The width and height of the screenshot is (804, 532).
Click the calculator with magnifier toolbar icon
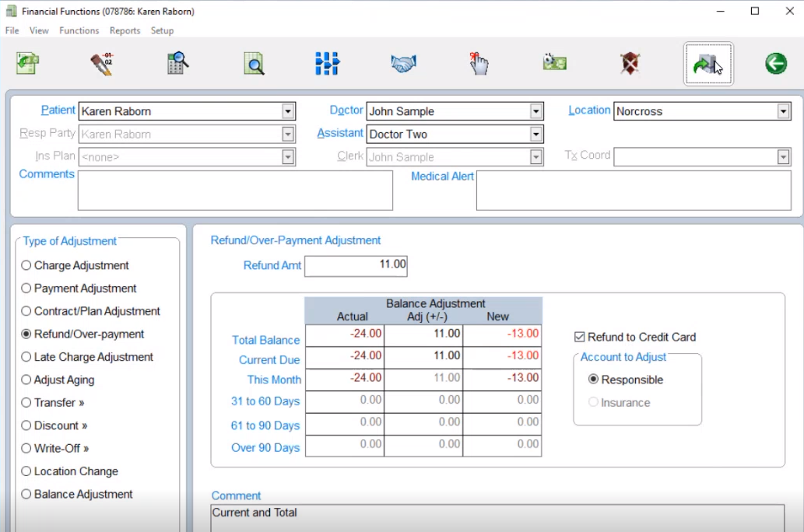(x=178, y=63)
